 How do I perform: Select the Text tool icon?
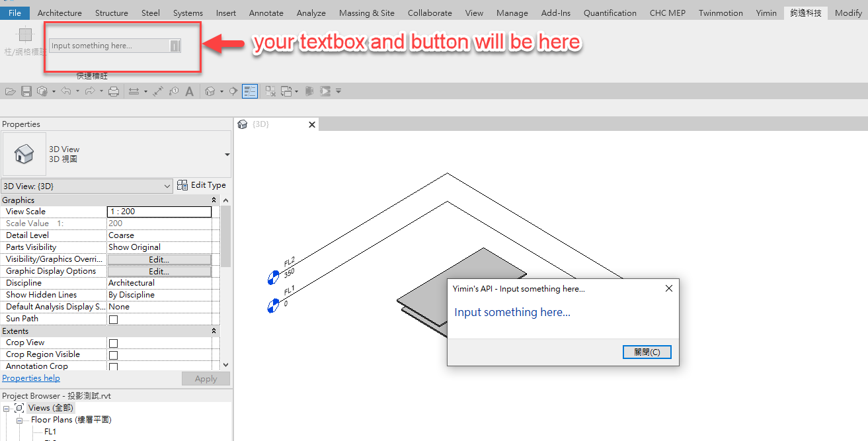pos(189,91)
